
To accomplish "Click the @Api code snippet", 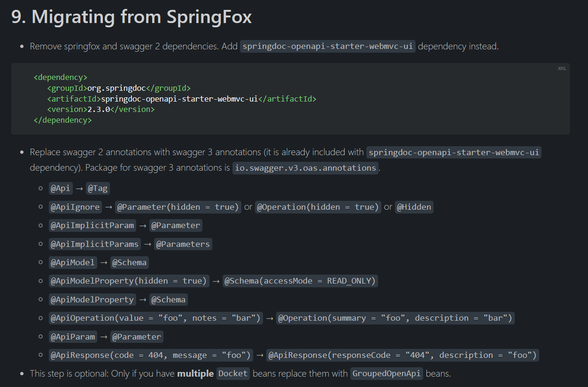I will 61,189.
